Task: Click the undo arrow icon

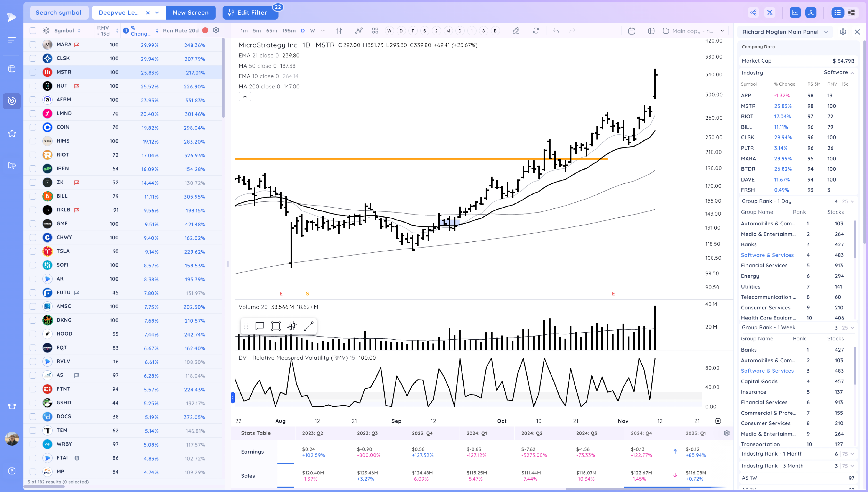Action: coord(556,31)
